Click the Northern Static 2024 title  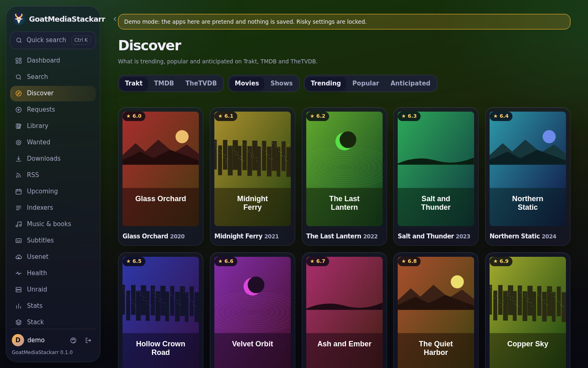523,236
